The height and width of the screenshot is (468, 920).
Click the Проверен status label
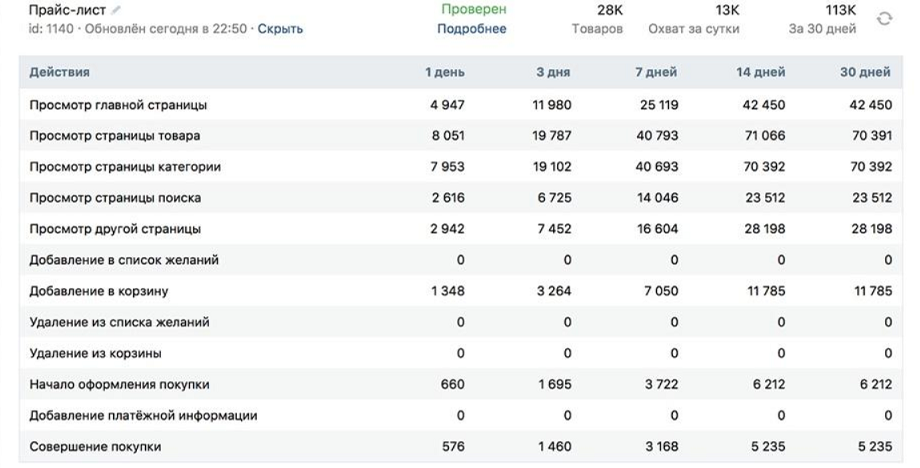pyautogui.click(x=473, y=9)
